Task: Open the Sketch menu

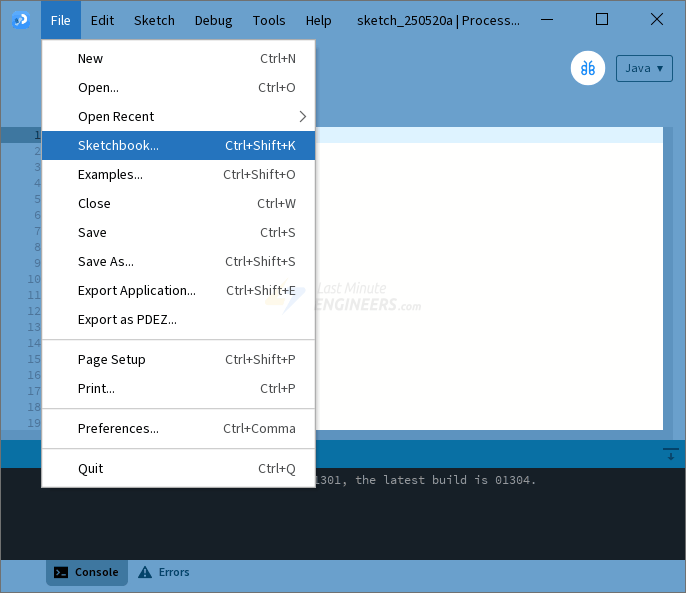Action: point(154,20)
